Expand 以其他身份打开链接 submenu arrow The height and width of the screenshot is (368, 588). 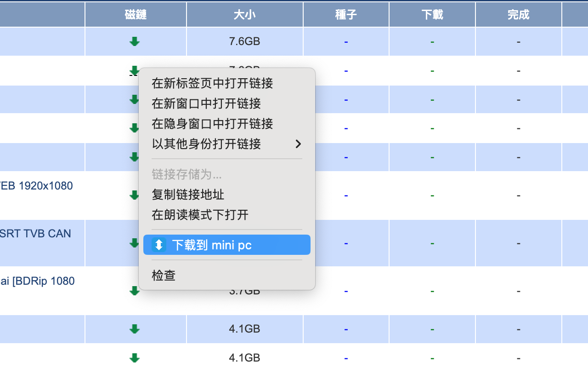(x=298, y=144)
